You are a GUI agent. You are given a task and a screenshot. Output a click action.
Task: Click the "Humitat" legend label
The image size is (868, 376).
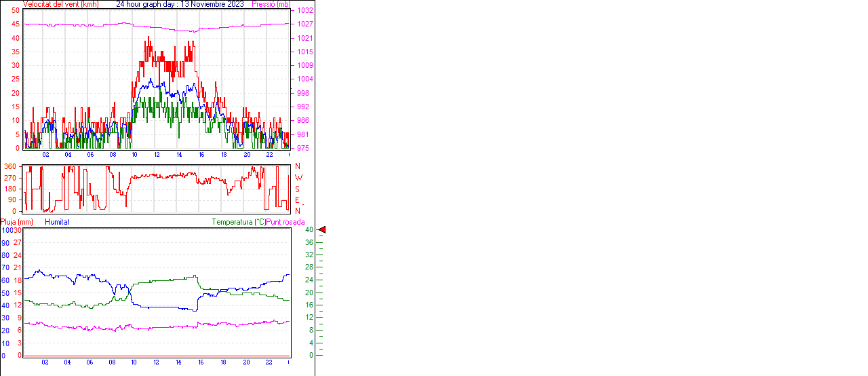pos(57,222)
